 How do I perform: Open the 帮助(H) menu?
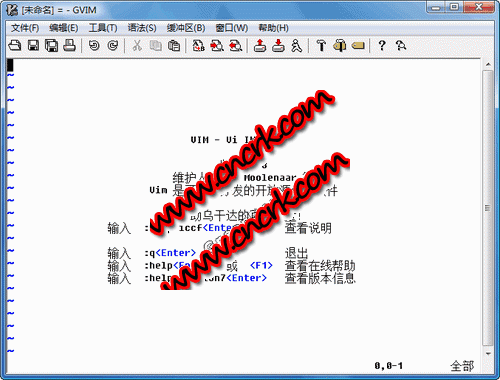(273, 28)
